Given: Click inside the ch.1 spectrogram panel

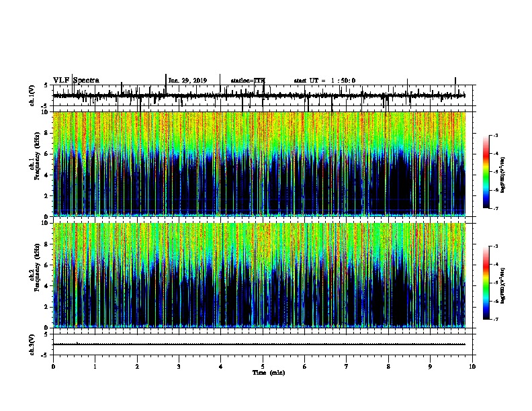Looking at the screenshot, I should pos(259,164).
